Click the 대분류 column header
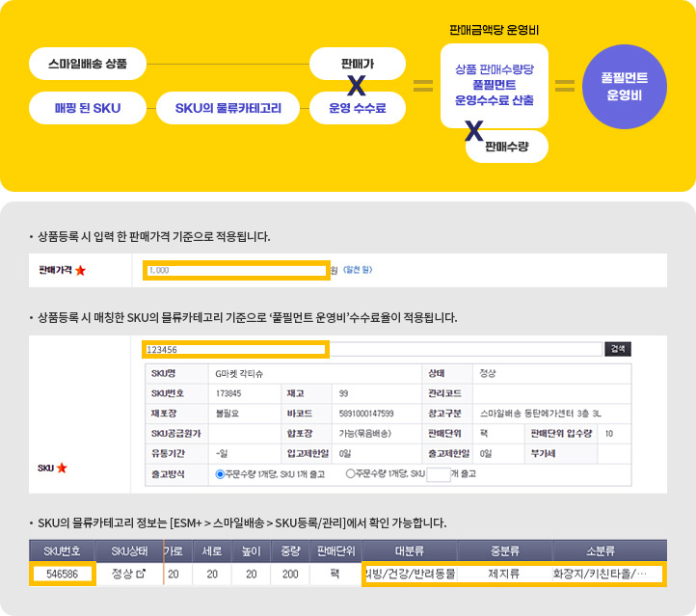Viewport: 696px width, 616px height. 409,551
